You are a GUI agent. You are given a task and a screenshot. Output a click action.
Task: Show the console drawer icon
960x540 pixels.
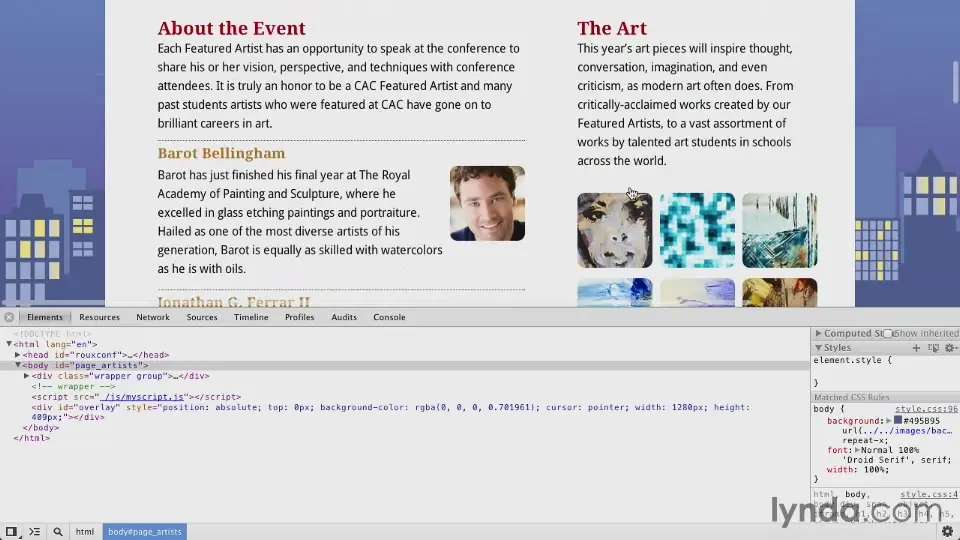pos(34,531)
